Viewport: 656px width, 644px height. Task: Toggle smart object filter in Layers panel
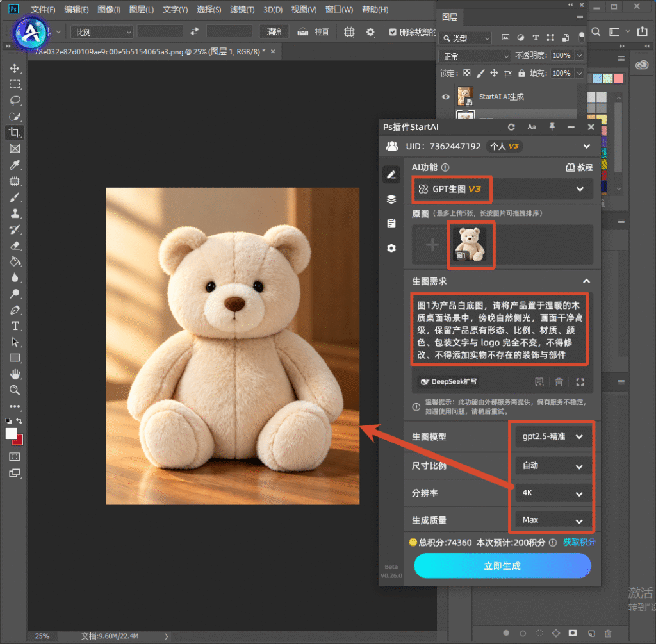(565, 38)
